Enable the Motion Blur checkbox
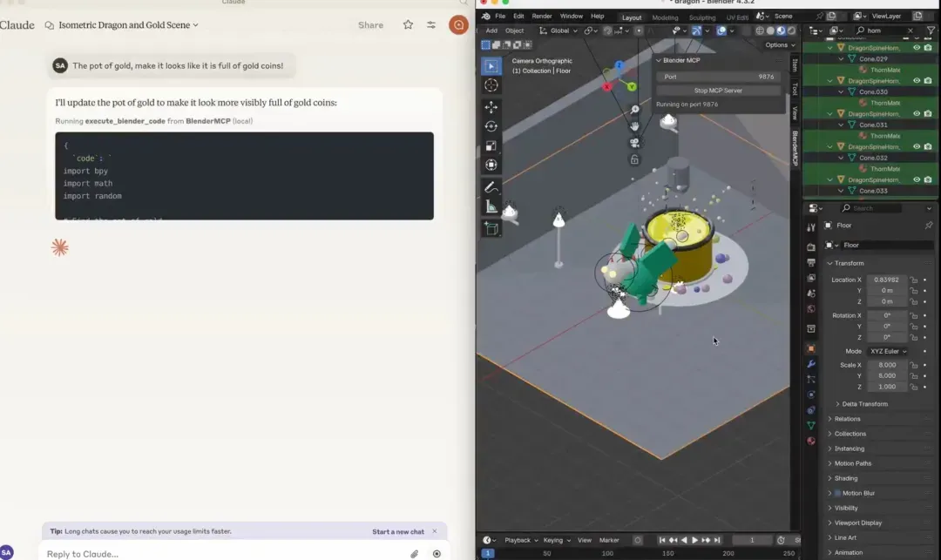This screenshot has width=941, height=560. tap(837, 493)
